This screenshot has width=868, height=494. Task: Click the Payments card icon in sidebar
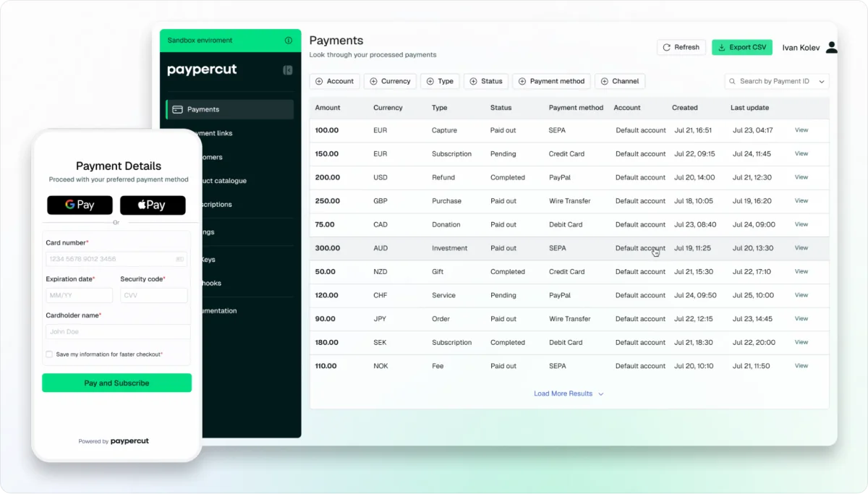(x=177, y=109)
